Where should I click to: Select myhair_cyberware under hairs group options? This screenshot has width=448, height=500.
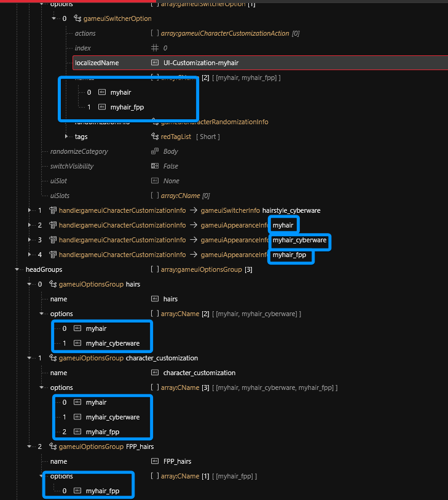tap(112, 343)
